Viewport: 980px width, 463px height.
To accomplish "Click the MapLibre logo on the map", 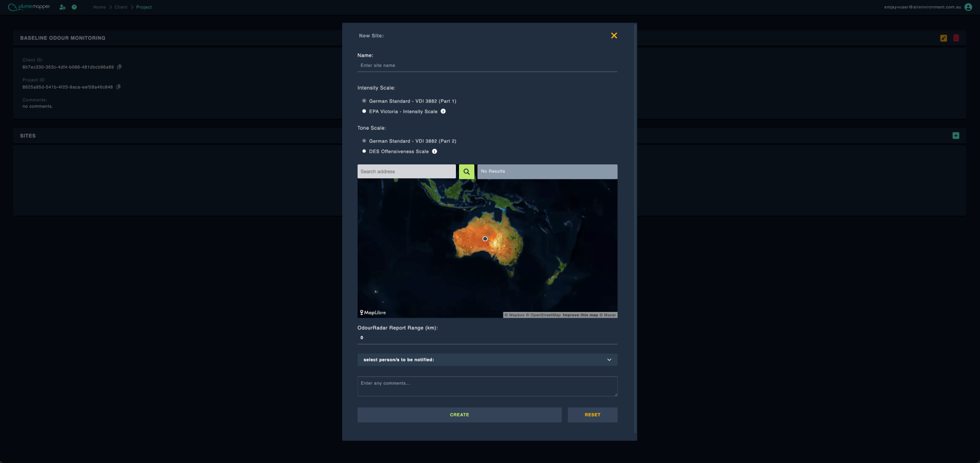I will (373, 312).
